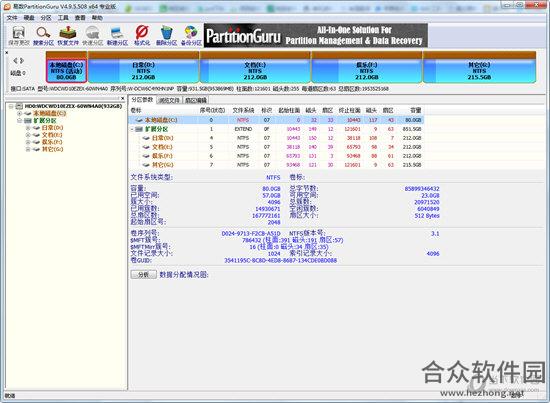Go to previous disk with left arrow
550x403 pixels.
coord(15,60)
